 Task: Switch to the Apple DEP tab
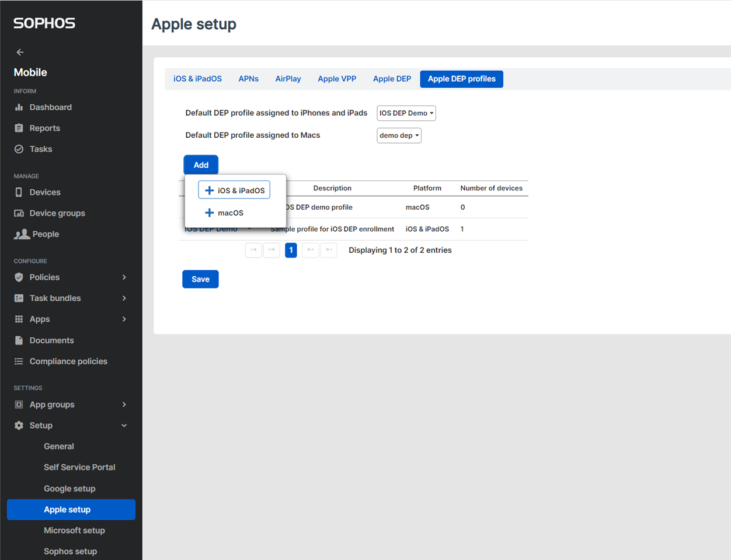pyautogui.click(x=392, y=79)
